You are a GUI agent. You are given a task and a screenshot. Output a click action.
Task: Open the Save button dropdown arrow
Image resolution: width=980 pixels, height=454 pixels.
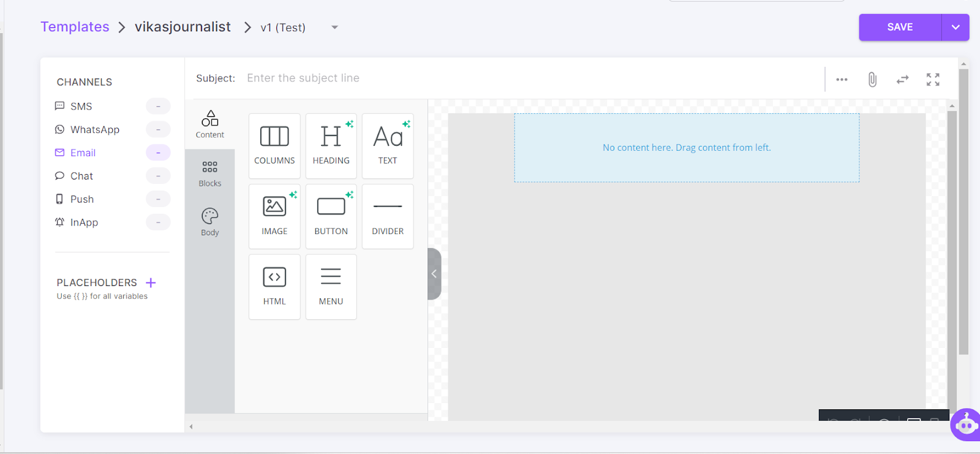[x=956, y=28]
